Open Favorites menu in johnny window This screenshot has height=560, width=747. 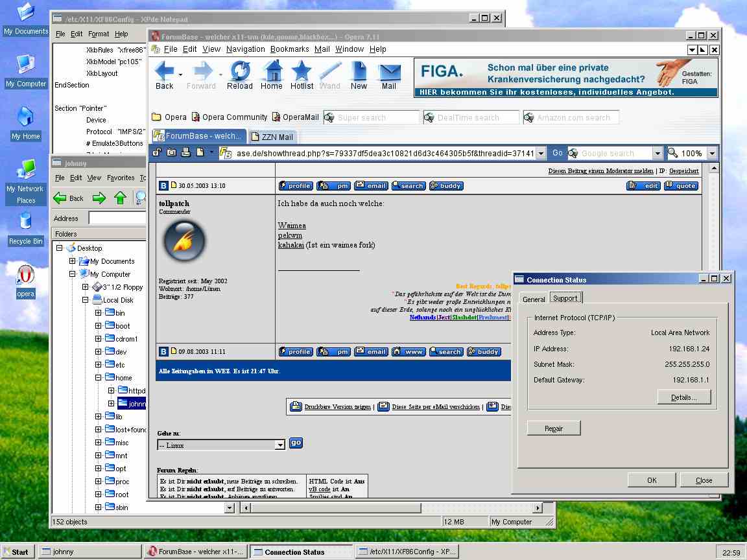click(x=121, y=178)
